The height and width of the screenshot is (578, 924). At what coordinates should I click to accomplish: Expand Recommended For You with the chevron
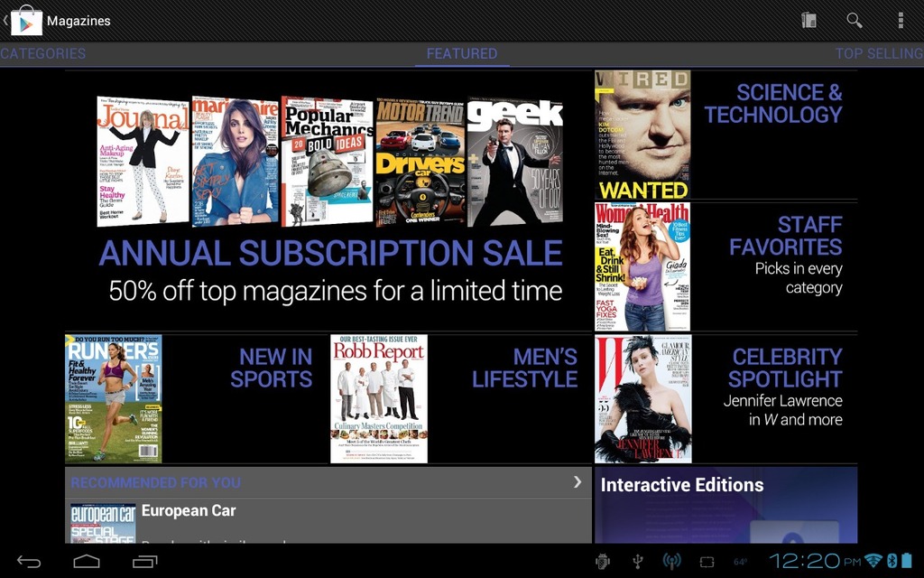click(x=577, y=482)
